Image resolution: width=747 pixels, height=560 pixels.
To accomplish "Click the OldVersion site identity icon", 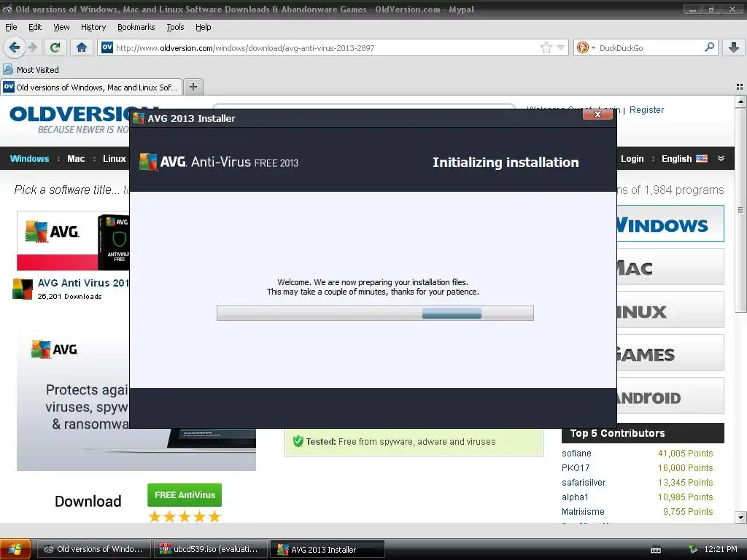I will 107,47.
